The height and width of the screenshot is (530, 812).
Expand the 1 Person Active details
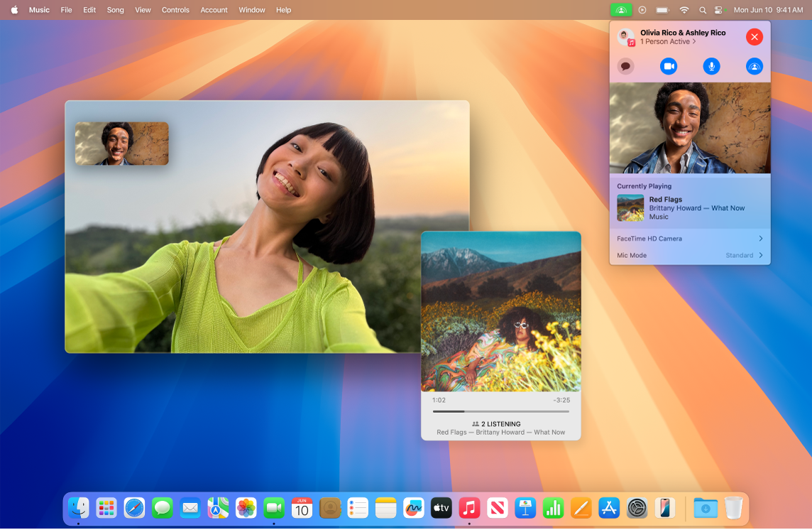coord(664,41)
